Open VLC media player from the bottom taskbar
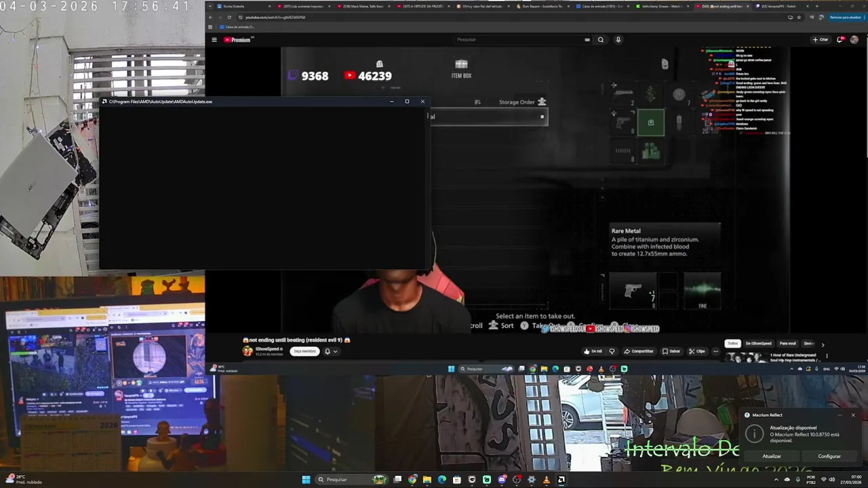This screenshot has width=868, height=488. coord(547,480)
